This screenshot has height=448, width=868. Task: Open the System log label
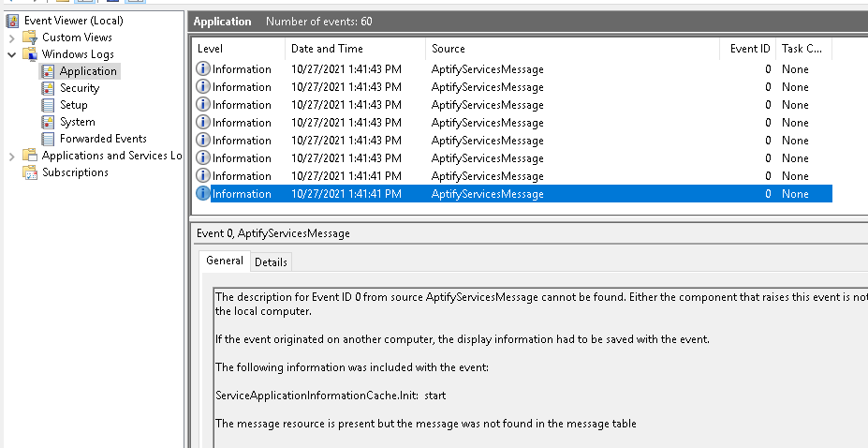tap(78, 122)
